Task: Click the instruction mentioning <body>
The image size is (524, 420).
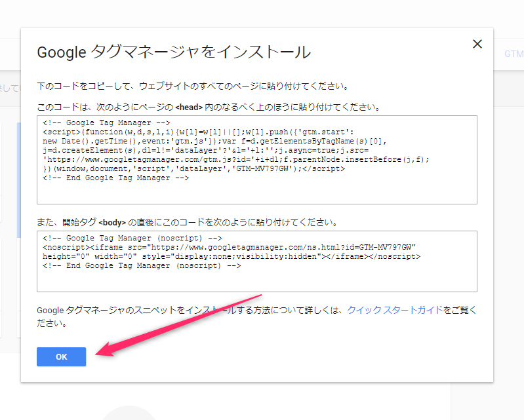Action: point(187,222)
